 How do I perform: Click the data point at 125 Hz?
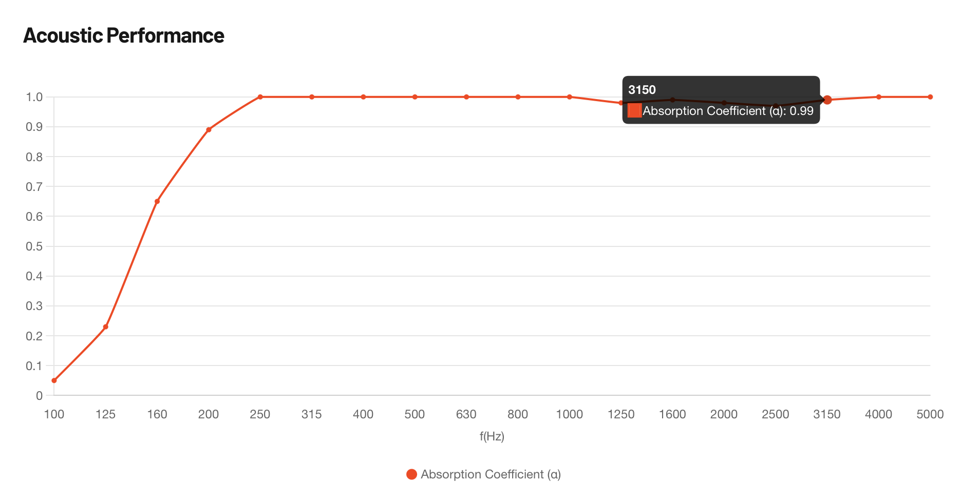pyautogui.click(x=106, y=327)
